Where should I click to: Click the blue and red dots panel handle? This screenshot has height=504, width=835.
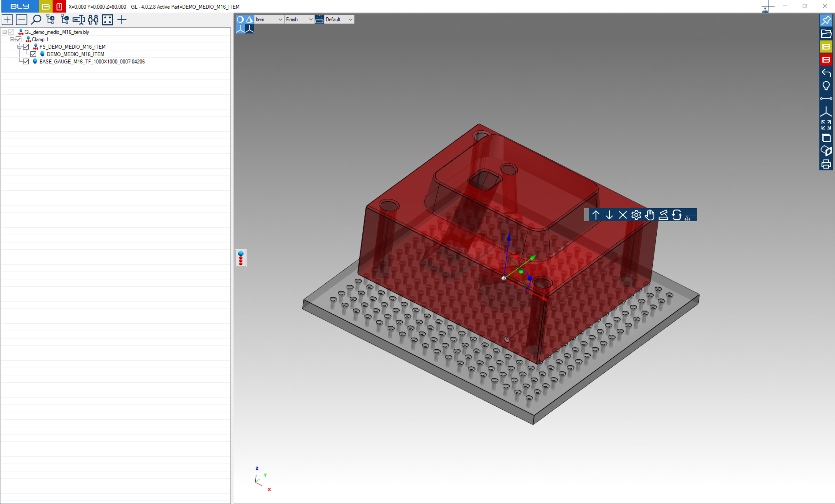(241, 258)
